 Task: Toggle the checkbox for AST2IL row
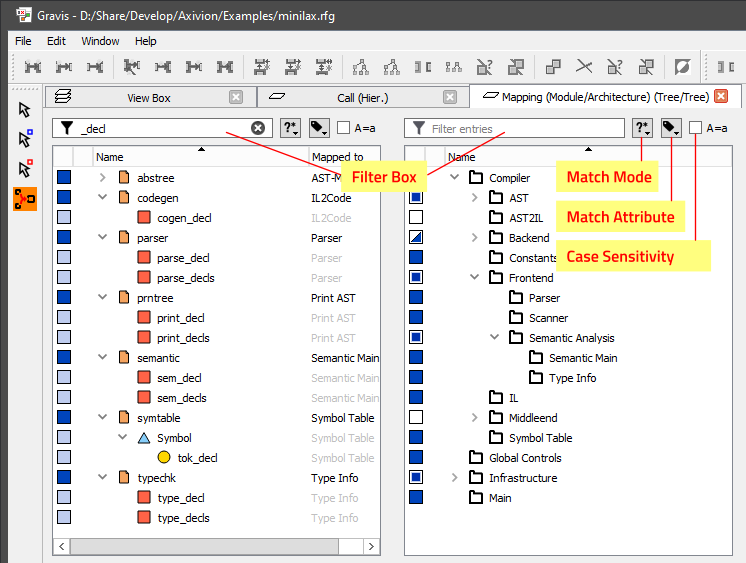click(416, 217)
